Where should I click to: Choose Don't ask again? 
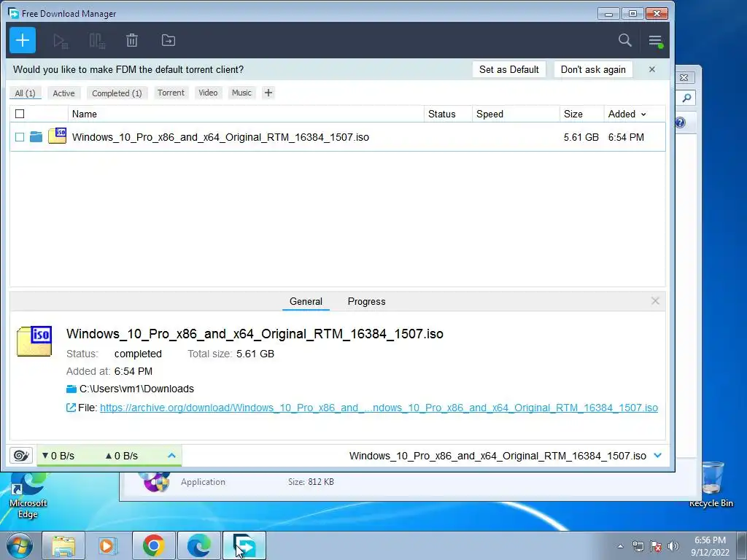pyautogui.click(x=593, y=69)
